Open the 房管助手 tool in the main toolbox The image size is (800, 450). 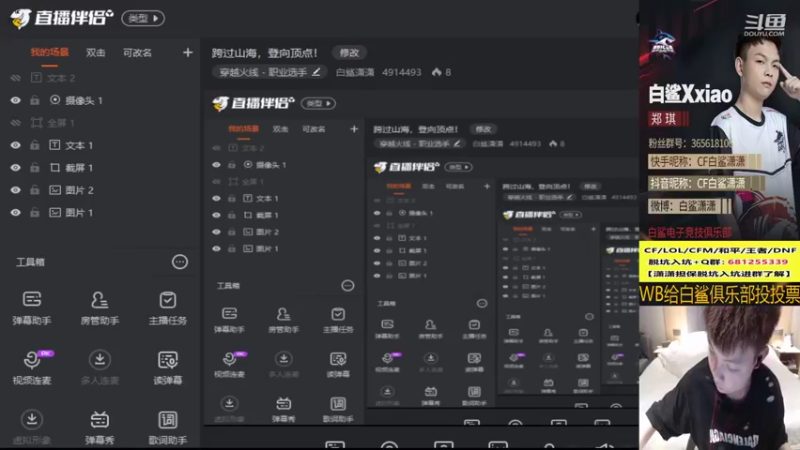click(99, 308)
